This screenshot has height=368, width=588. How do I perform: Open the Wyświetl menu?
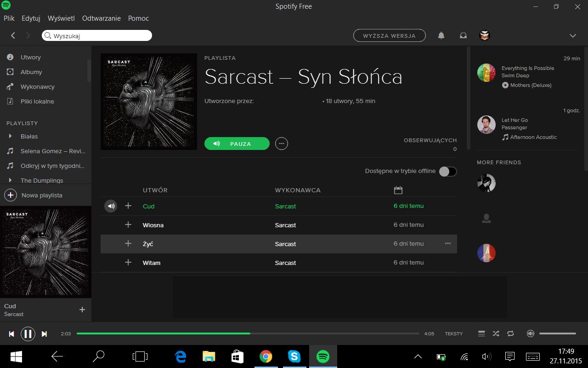point(61,18)
